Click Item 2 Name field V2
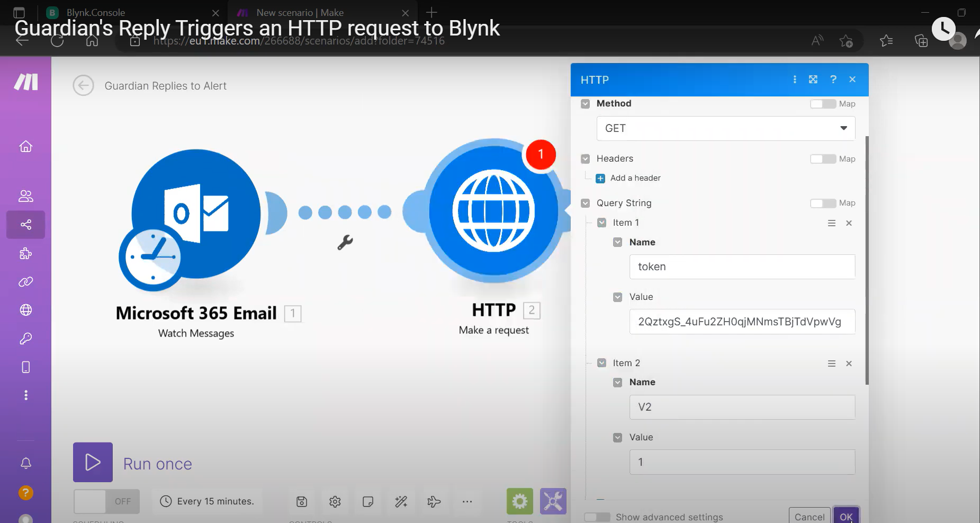Image resolution: width=980 pixels, height=523 pixels. (742, 407)
